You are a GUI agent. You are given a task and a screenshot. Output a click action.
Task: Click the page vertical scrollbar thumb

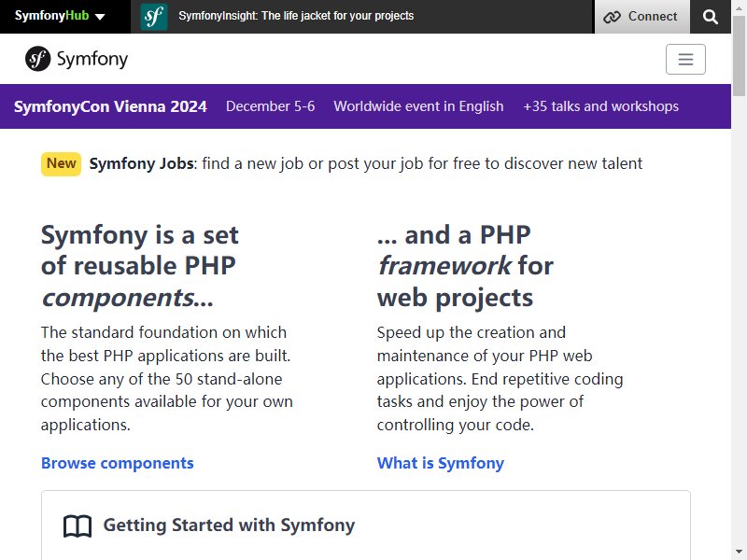point(739,56)
